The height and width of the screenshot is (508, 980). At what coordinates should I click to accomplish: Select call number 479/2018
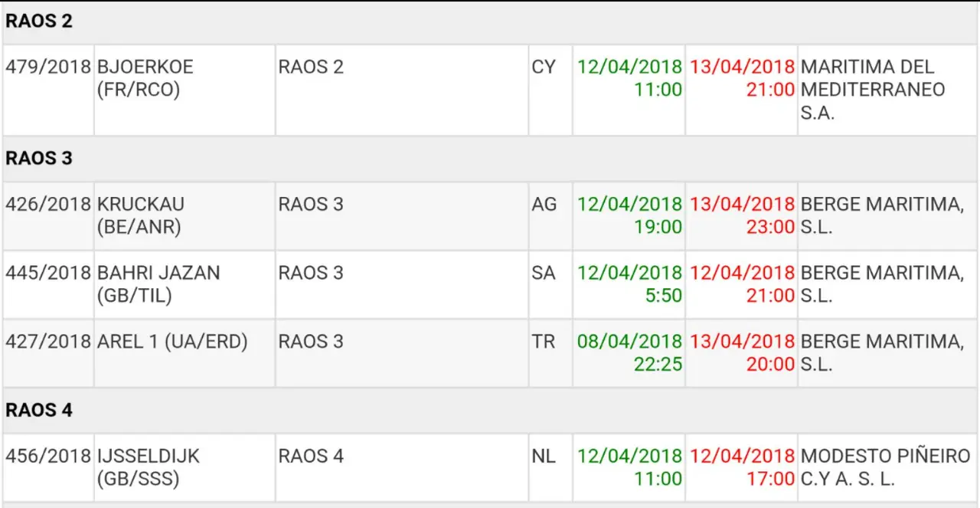tap(47, 67)
